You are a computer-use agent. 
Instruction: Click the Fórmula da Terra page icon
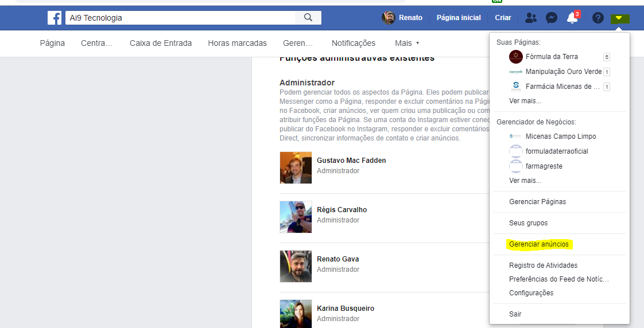click(x=516, y=57)
